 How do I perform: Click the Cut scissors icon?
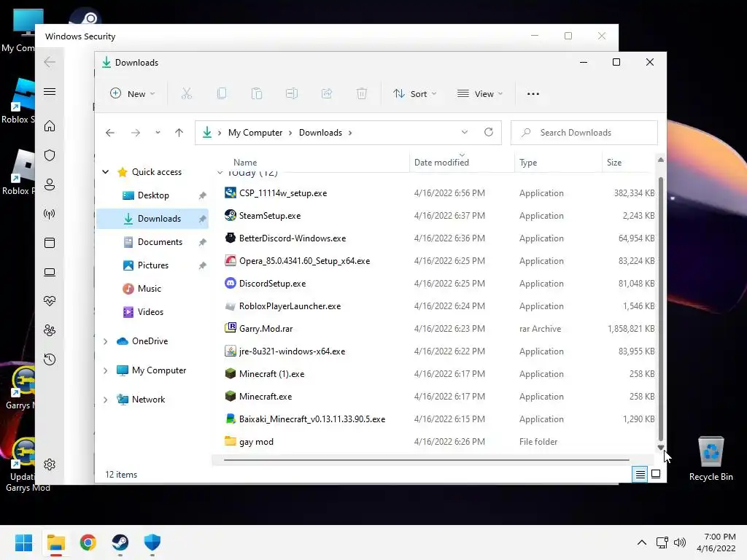[x=186, y=94]
